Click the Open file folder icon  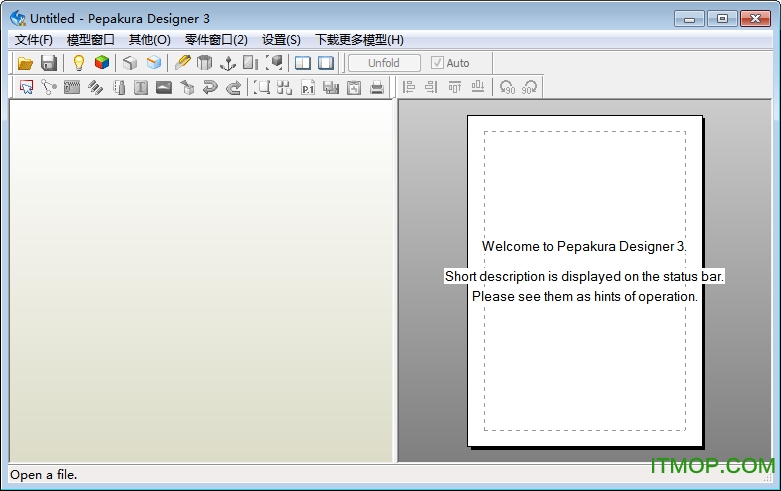click(x=26, y=63)
